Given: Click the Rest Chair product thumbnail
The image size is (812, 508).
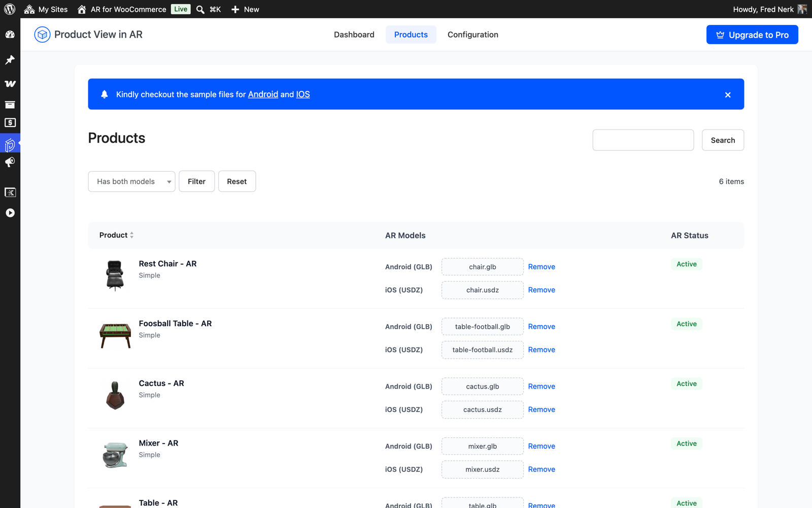Looking at the screenshot, I should tap(115, 275).
